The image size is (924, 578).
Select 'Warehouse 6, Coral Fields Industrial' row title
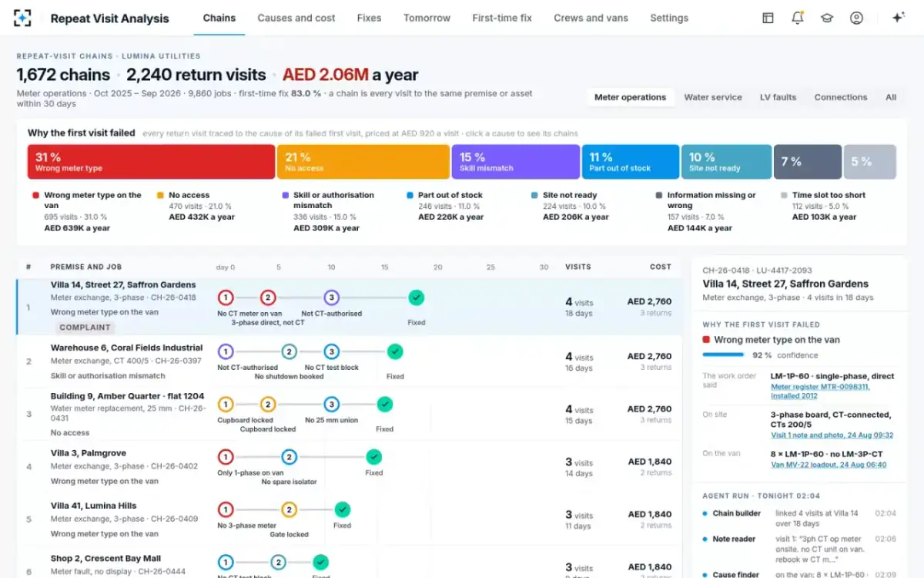tap(127, 348)
